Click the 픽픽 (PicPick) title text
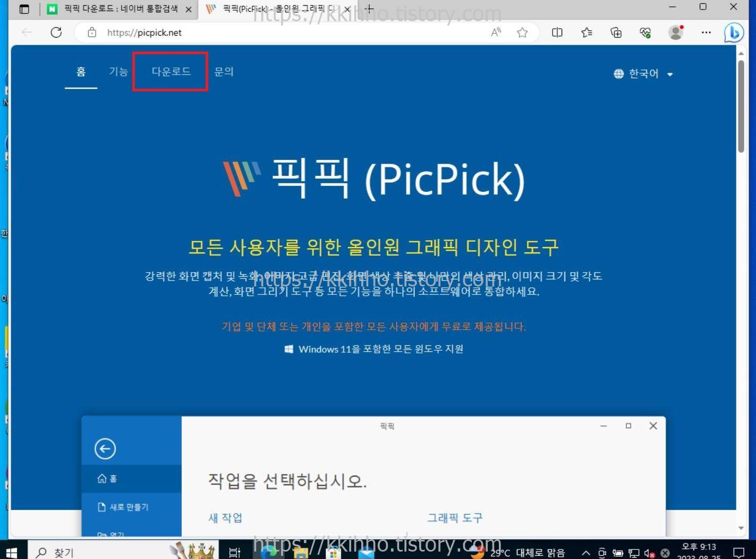Screen dimensions: 756x559 [398, 179]
